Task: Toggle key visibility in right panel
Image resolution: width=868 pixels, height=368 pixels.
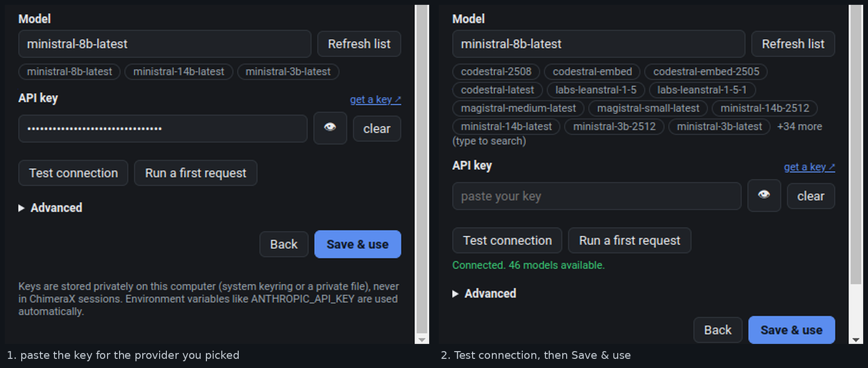Action: [x=764, y=196]
